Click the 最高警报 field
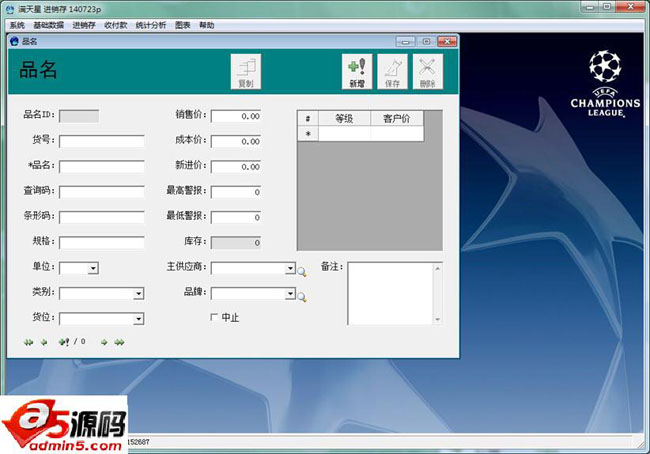The height and width of the screenshot is (454, 650). [x=236, y=192]
